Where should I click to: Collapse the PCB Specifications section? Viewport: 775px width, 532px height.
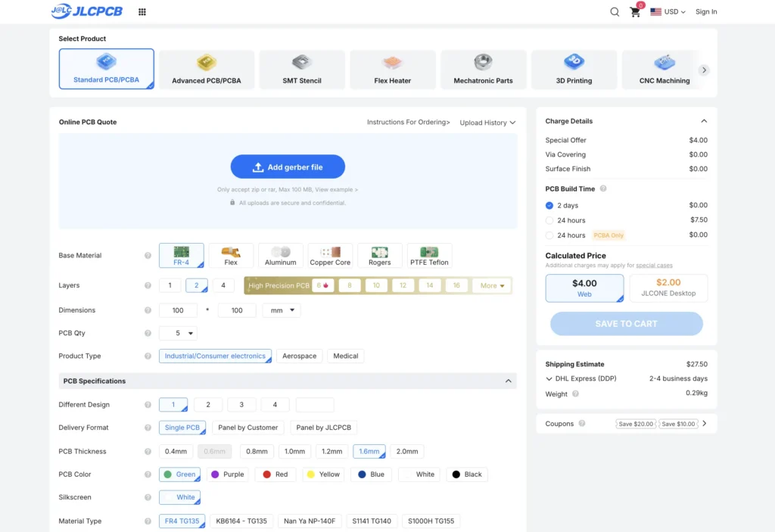point(508,381)
